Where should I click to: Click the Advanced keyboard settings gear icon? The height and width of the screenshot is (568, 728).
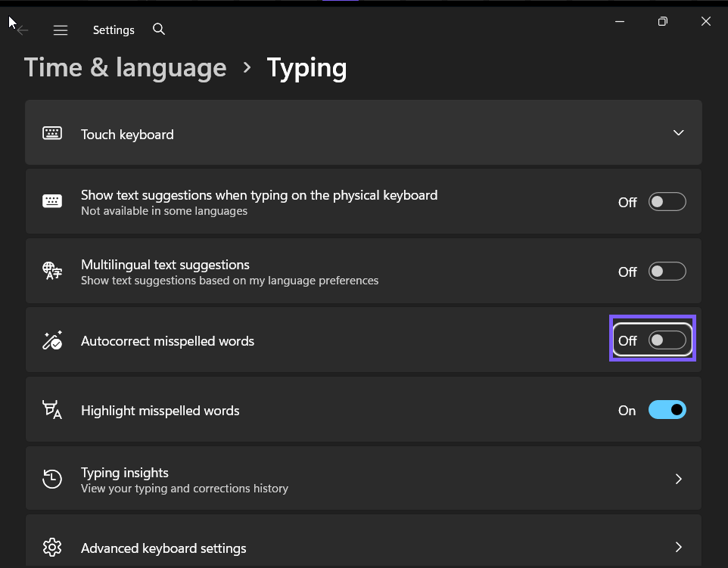click(x=52, y=547)
